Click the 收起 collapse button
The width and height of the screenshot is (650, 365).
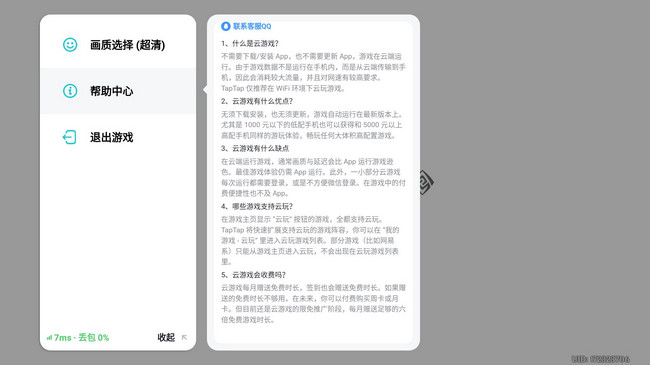166,338
